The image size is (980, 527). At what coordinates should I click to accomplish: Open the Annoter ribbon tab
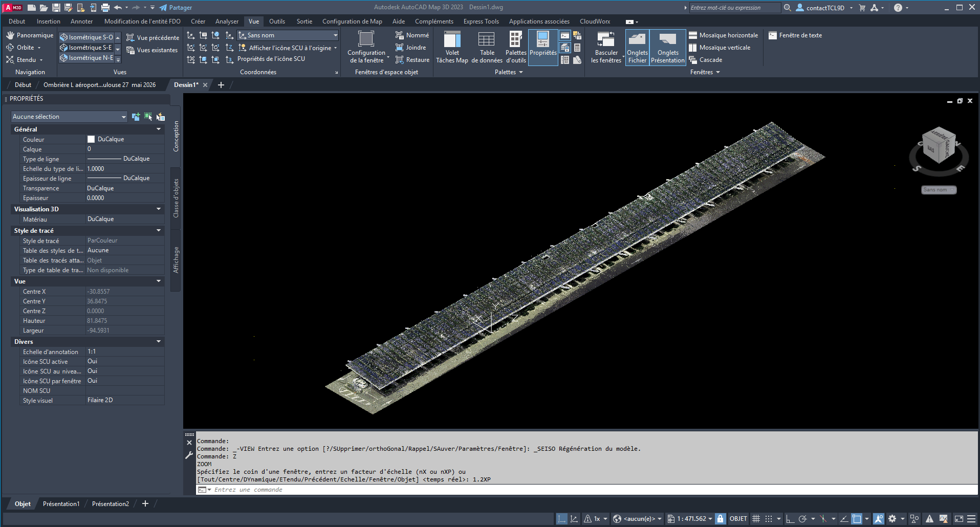82,21
